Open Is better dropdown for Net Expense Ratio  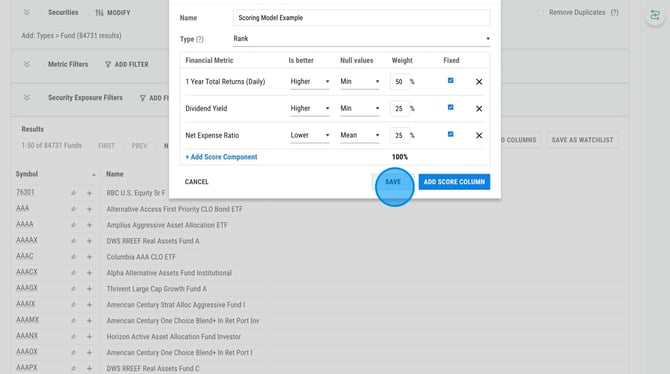[310, 135]
